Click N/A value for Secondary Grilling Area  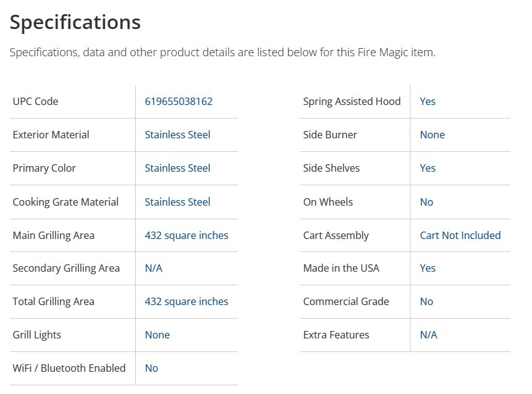(x=153, y=268)
